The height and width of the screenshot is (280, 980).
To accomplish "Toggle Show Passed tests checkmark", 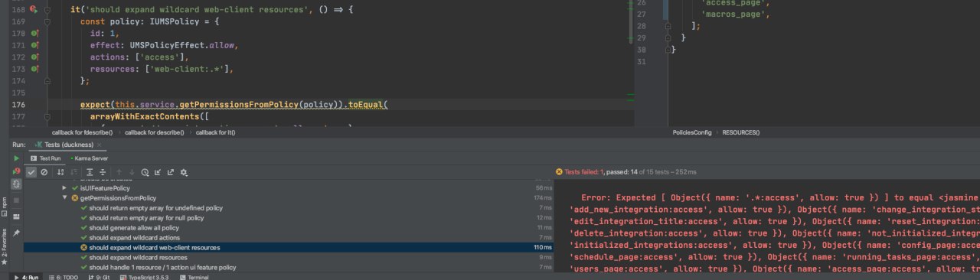I will click(31, 172).
